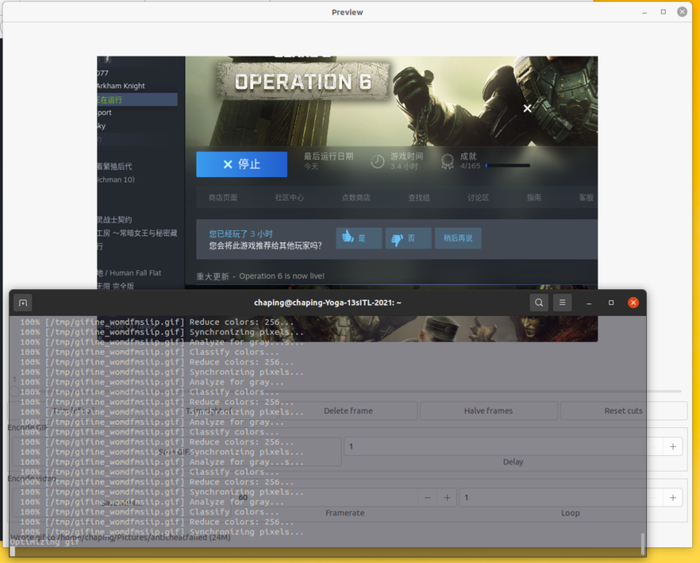Select Human Fall Flat in game list
This screenshot has height=563, width=700.
point(128,273)
